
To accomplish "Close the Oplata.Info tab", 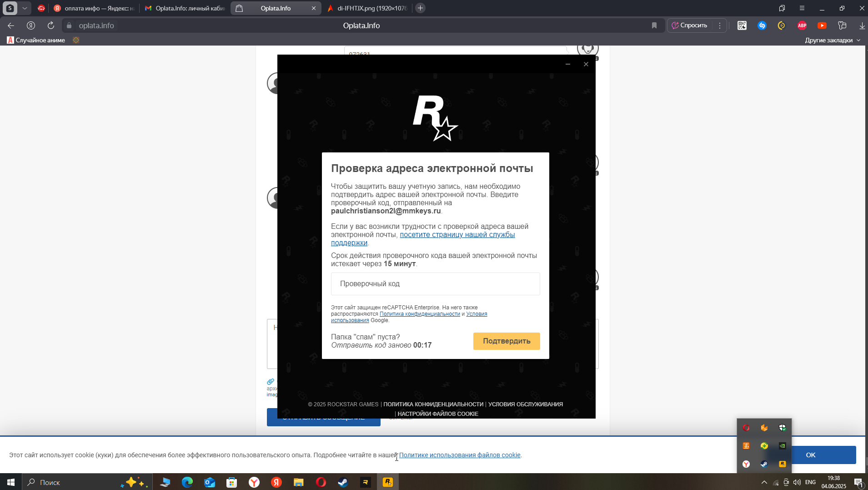I will pos(314,8).
